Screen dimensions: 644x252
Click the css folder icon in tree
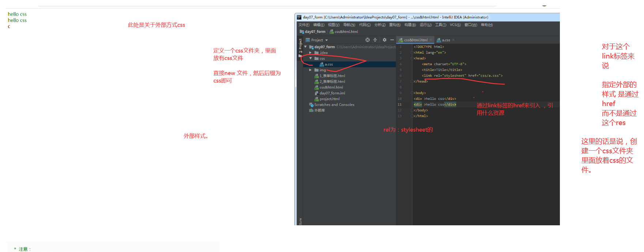click(x=316, y=59)
